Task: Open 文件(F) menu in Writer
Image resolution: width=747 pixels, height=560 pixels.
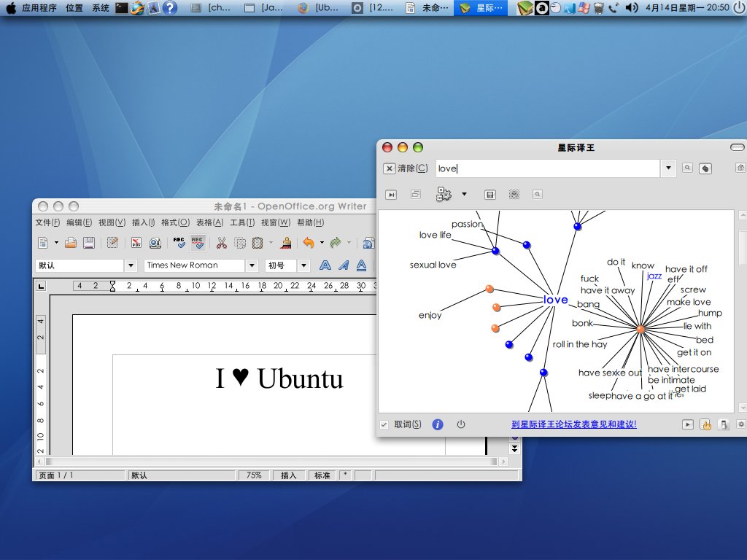Action: 47,222
